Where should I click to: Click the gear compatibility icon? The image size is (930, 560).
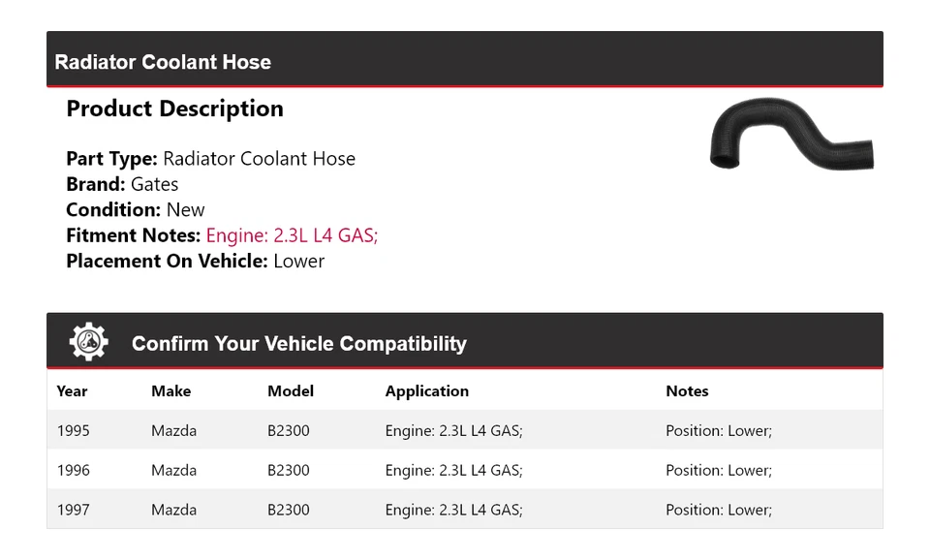click(88, 343)
